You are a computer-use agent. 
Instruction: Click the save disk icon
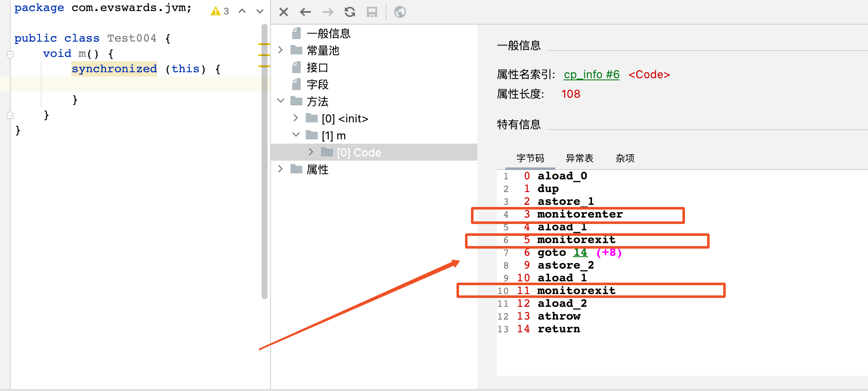(x=372, y=12)
